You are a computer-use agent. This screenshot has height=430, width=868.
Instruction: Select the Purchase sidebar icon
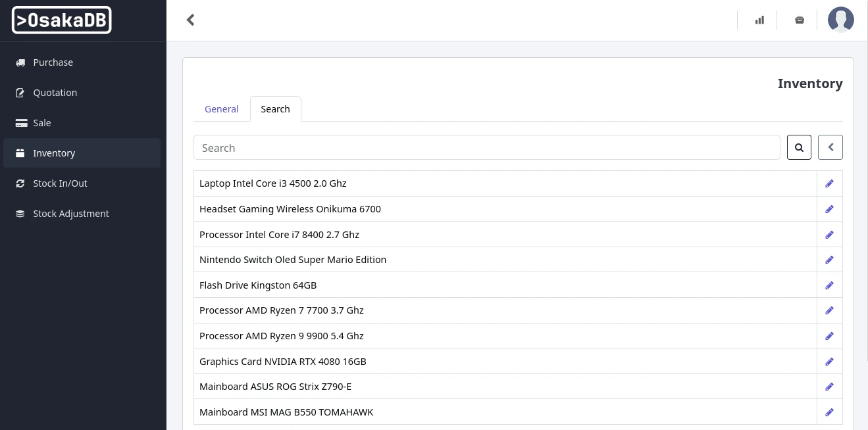pos(20,62)
